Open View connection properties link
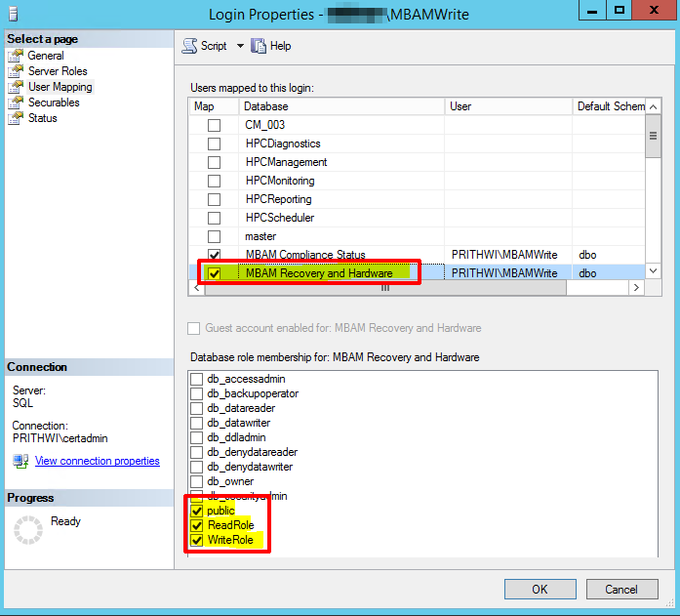 [x=97, y=461]
